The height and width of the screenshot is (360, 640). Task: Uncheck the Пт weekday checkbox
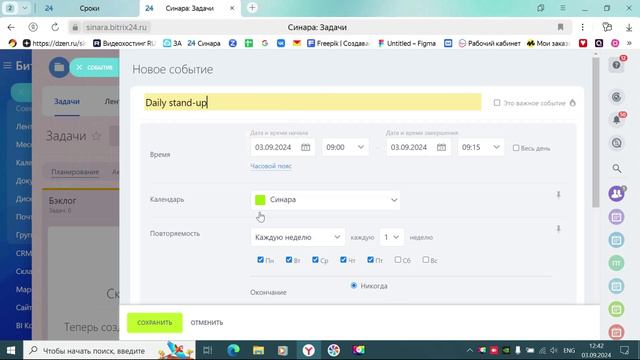(x=370, y=260)
